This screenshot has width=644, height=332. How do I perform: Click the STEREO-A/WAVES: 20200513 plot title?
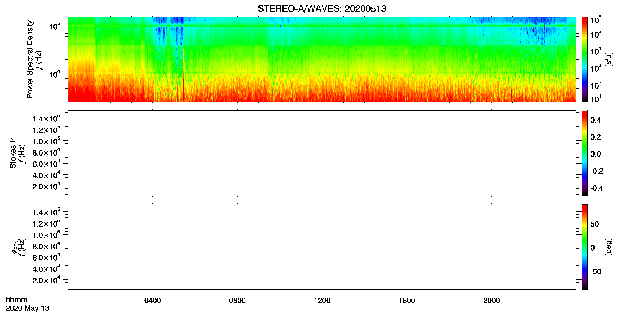[x=322, y=9]
